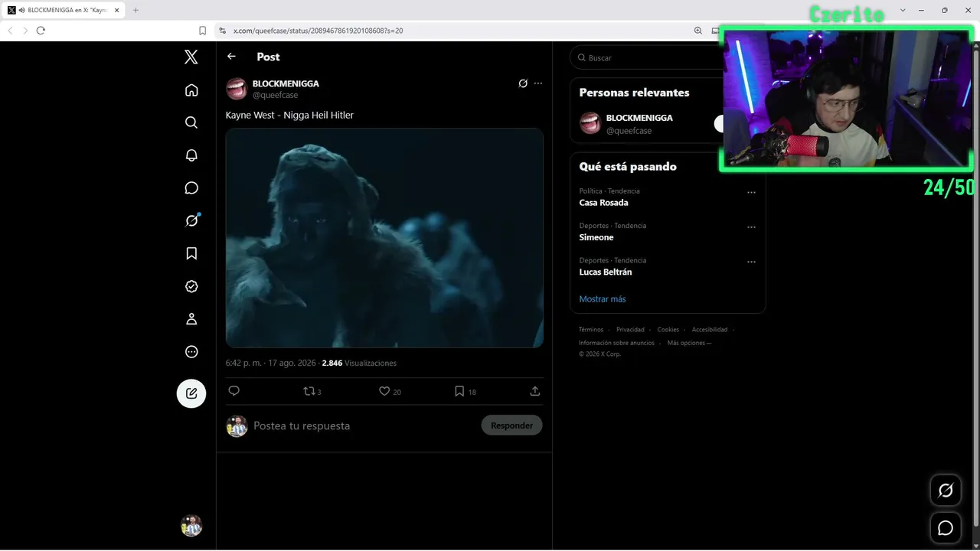Open the sidebar More circle menu

pyautogui.click(x=191, y=352)
